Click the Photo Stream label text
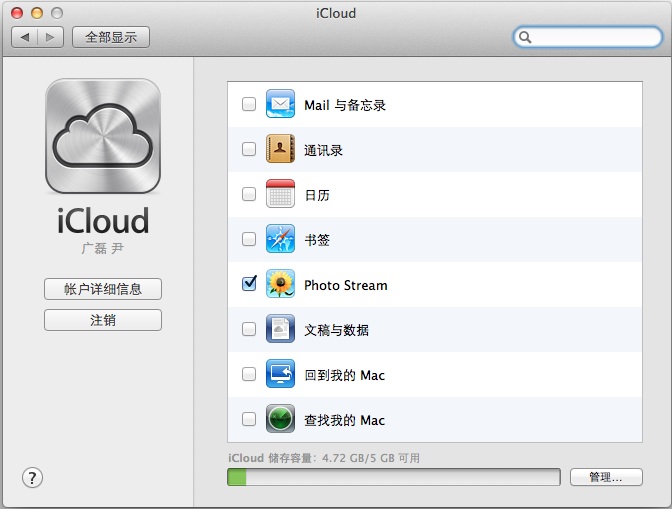 coord(346,285)
